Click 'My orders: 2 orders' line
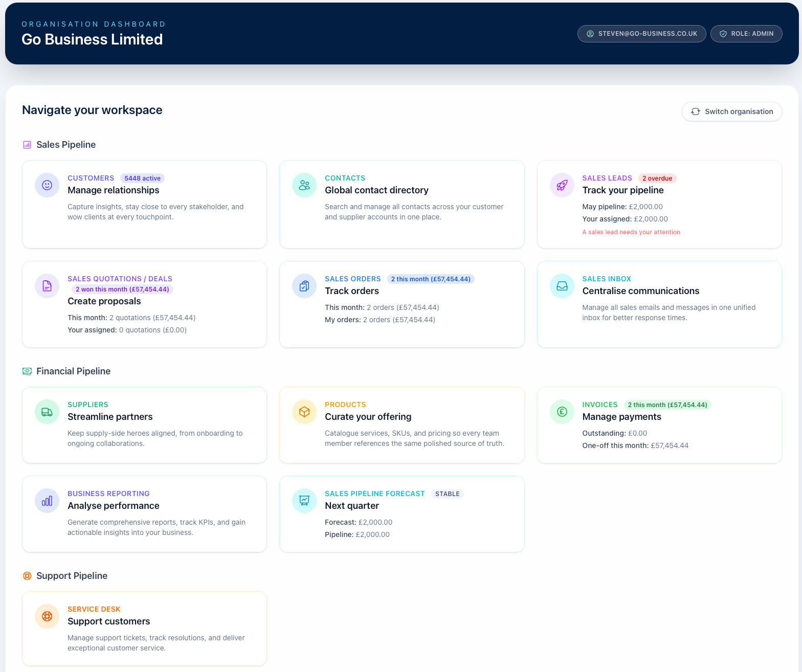The image size is (802, 672). click(x=380, y=320)
